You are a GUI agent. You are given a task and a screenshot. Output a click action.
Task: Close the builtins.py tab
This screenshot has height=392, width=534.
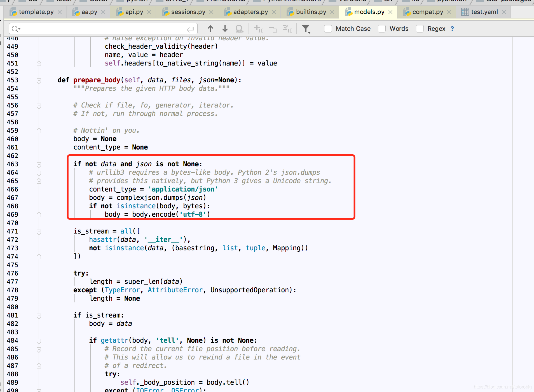point(332,12)
